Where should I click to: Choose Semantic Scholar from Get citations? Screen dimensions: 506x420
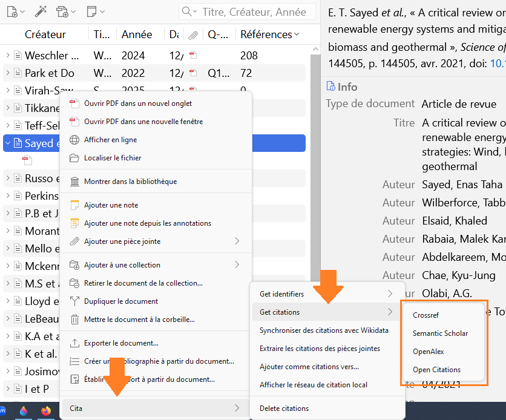440,333
